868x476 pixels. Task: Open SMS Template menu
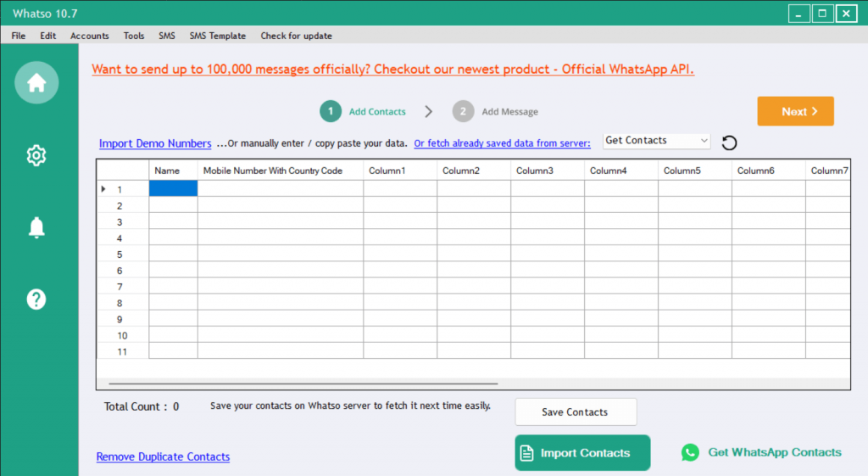coord(218,36)
